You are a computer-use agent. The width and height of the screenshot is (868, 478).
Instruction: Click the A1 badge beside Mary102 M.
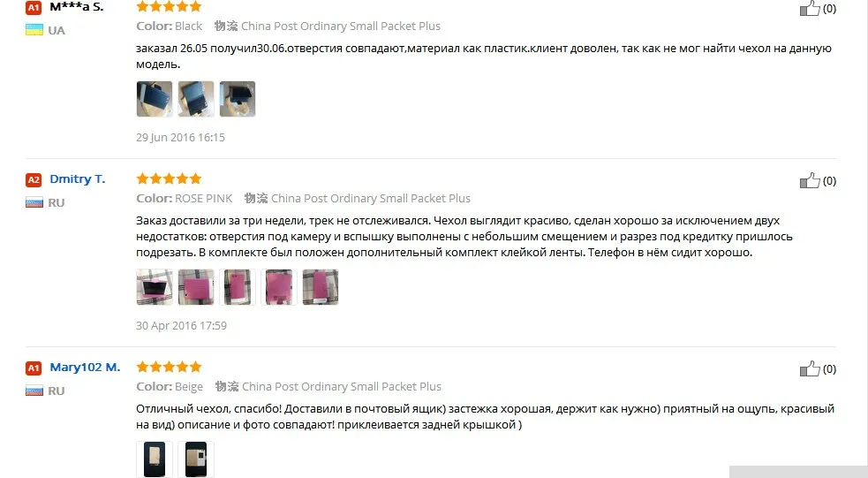coord(34,368)
